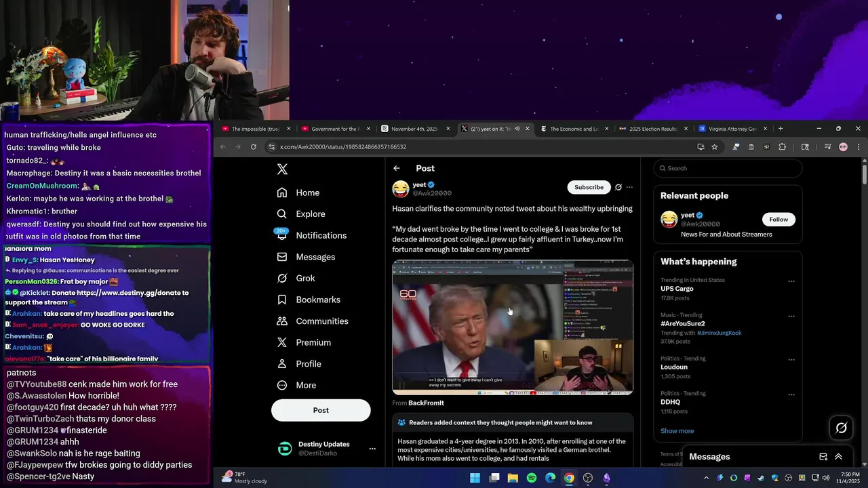
Task: Open Notifications with 20+ badge
Action: click(x=312, y=235)
